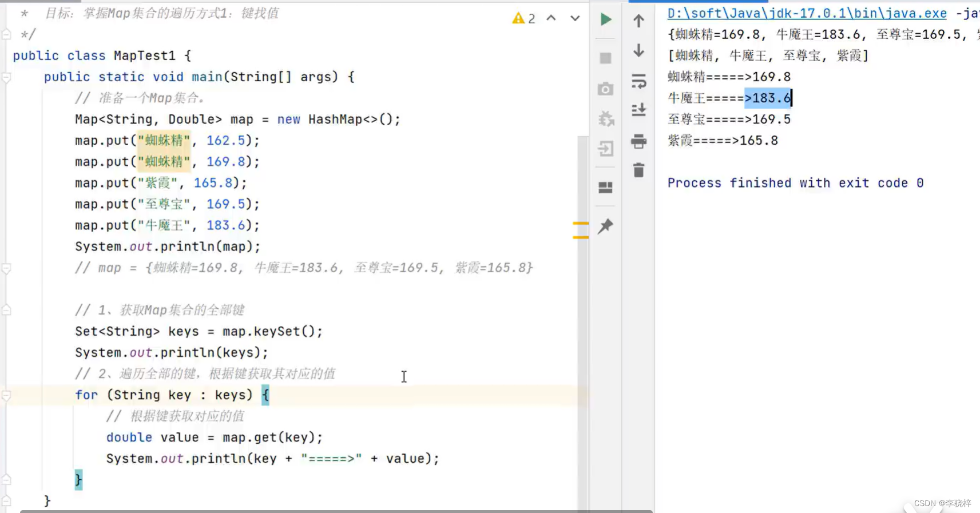Viewport: 980px width, 513px height.
Task: Click the down arrow stack trace icon
Action: (x=639, y=50)
